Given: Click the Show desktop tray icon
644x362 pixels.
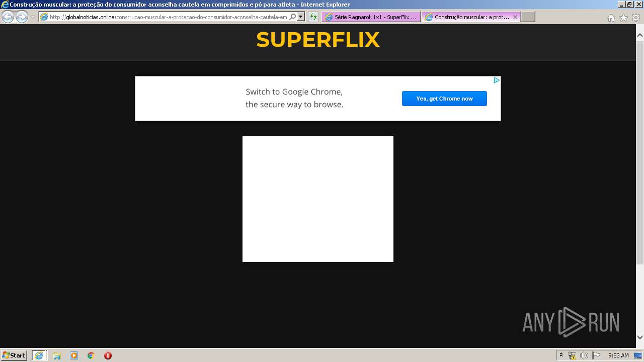Looking at the screenshot, I should pyautogui.click(x=638, y=355).
